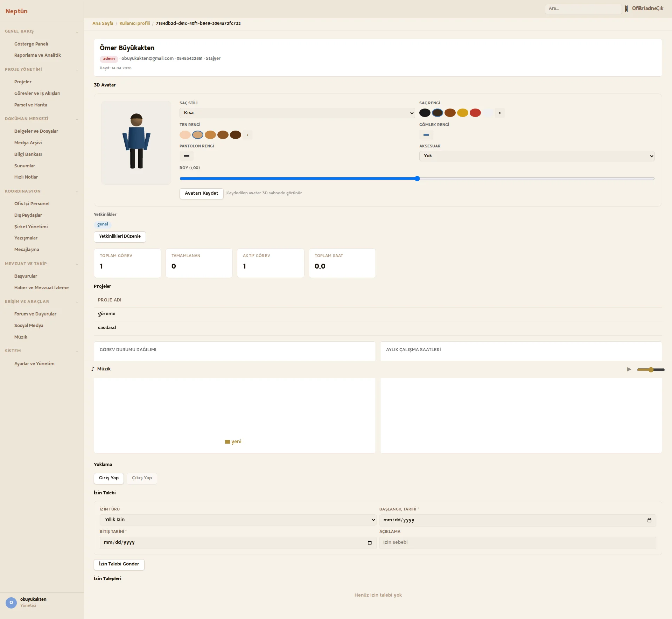The image size is (672, 619).
Task: Click the Giriş Yap button
Action: [109, 478]
